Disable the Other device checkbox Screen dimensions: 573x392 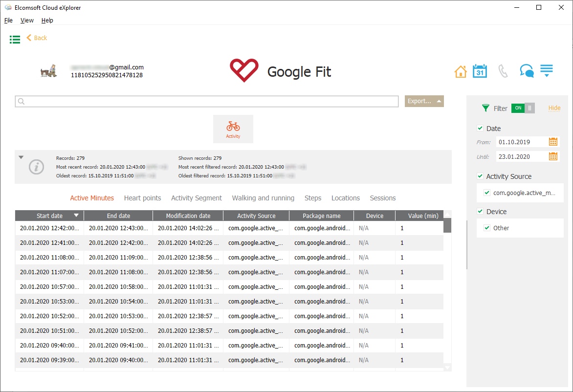click(x=487, y=228)
